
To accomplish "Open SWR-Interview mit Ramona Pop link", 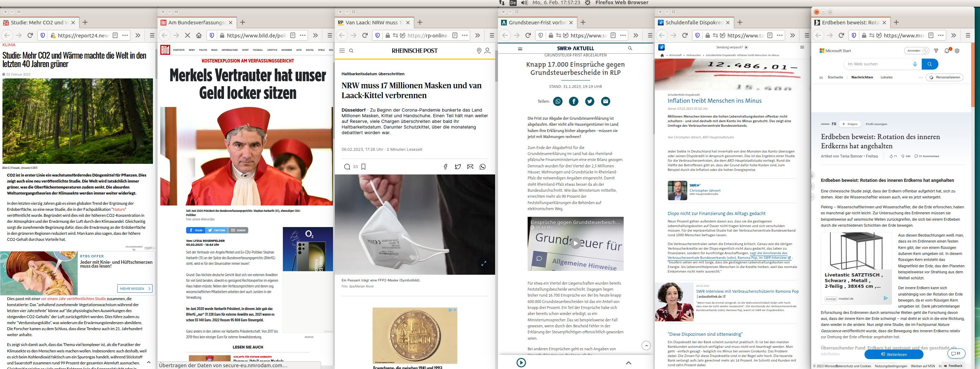I will click(x=747, y=291).
